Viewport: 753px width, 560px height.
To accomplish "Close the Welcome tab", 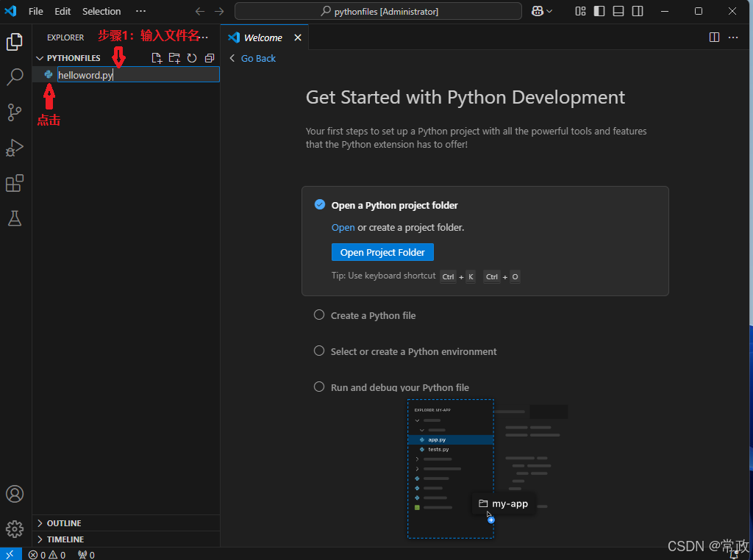I will (x=298, y=37).
